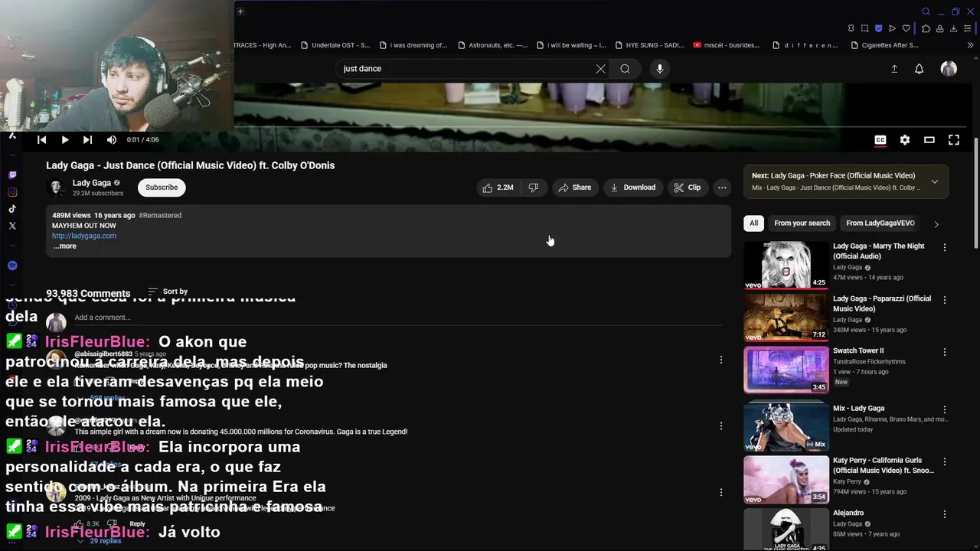Screen dimensions: 980x551
Task: Open Cigarettes After S... bookmark
Action: (x=884, y=45)
